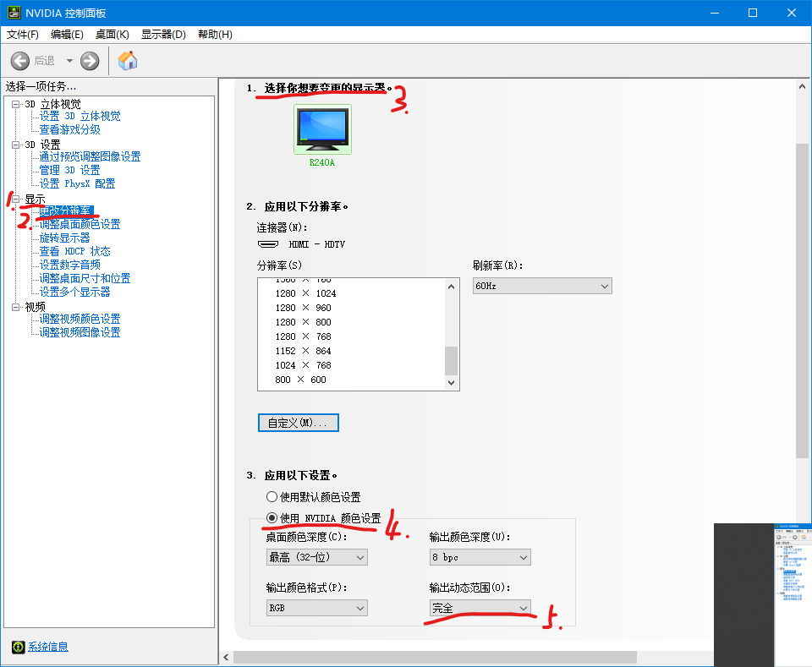This screenshot has width=812, height=667.
Task: Open the 桌面(K) menu
Action: (x=112, y=35)
